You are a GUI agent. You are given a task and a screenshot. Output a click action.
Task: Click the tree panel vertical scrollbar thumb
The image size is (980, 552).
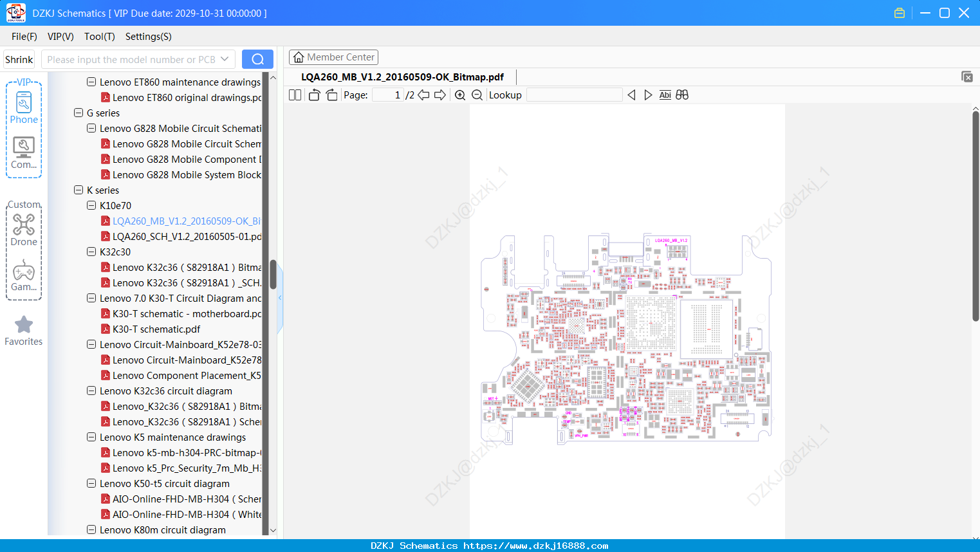(273, 275)
